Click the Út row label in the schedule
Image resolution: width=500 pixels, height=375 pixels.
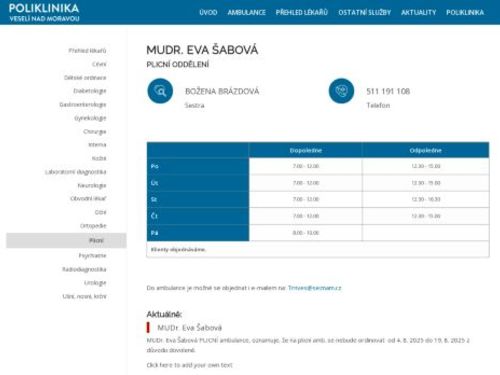coord(154,183)
